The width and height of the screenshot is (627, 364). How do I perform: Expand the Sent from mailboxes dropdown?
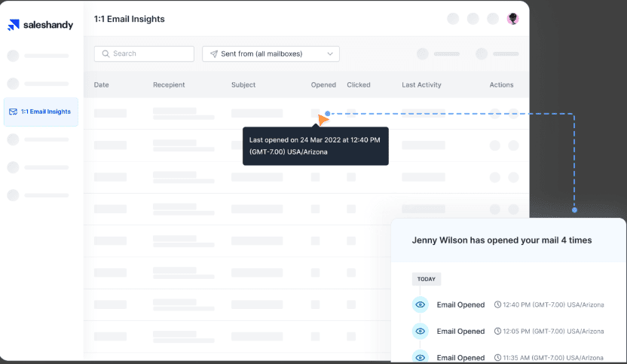point(271,54)
